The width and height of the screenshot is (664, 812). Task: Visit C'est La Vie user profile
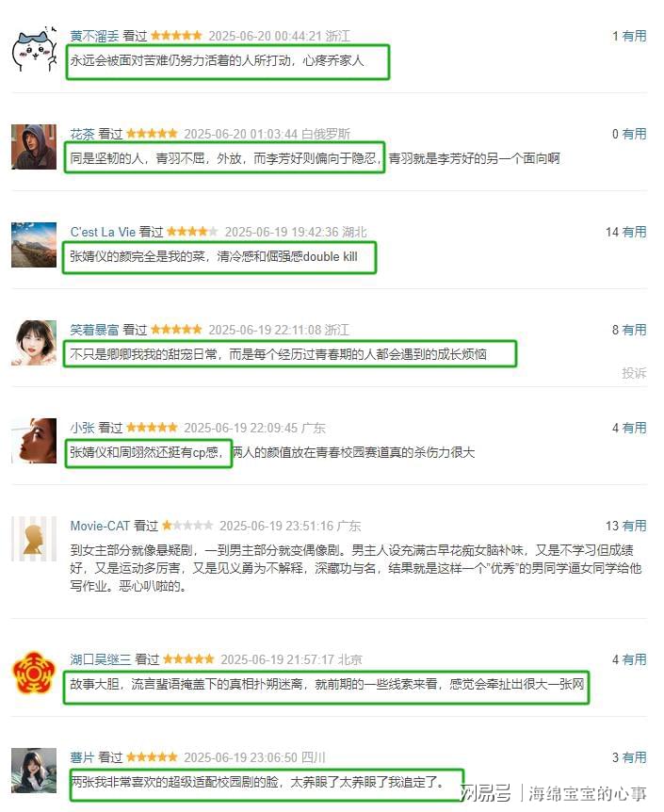pyautogui.click(x=103, y=232)
